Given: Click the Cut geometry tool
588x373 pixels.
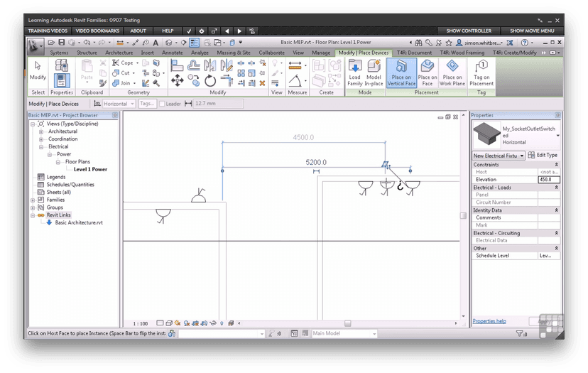Looking at the screenshot, I should [x=121, y=72].
